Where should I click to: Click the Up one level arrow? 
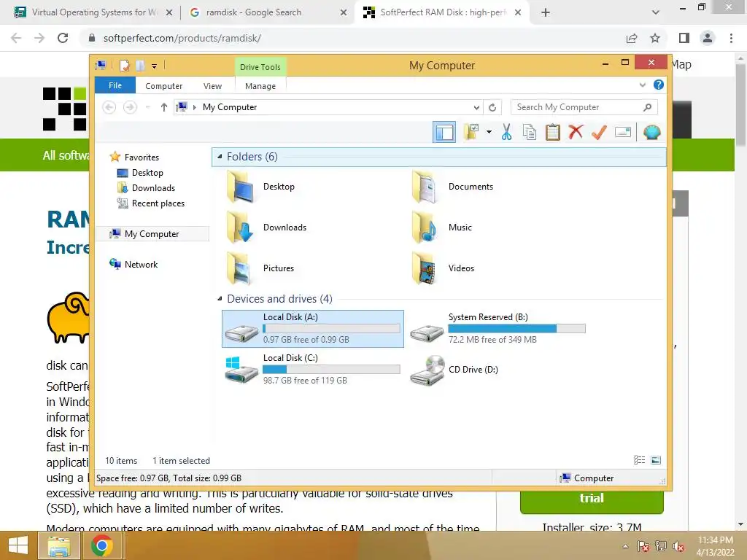point(164,107)
